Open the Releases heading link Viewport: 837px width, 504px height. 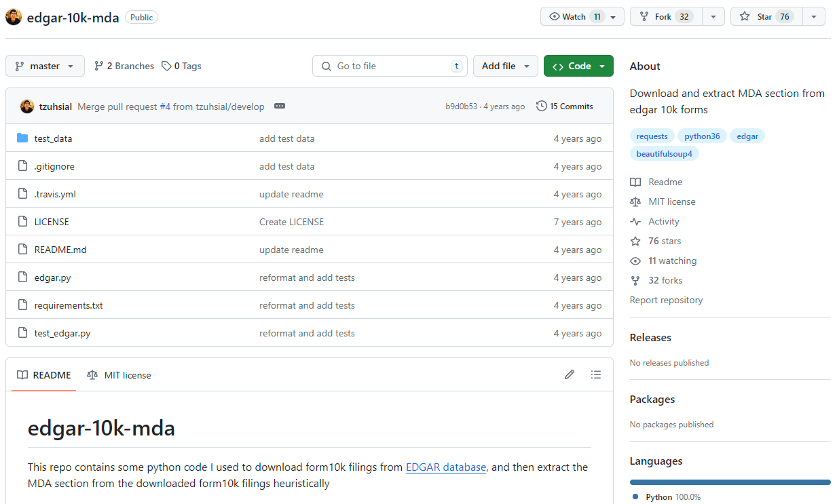click(x=650, y=337)
